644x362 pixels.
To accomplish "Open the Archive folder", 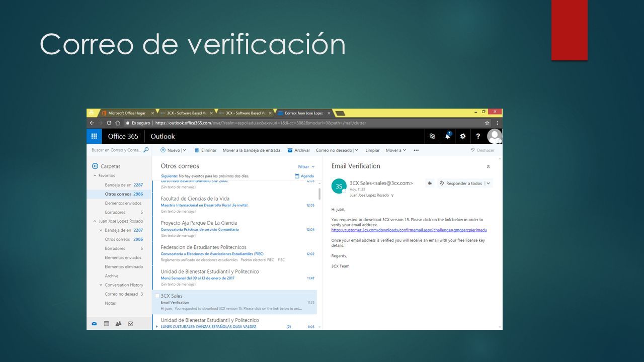I will [x=112, y=276].
